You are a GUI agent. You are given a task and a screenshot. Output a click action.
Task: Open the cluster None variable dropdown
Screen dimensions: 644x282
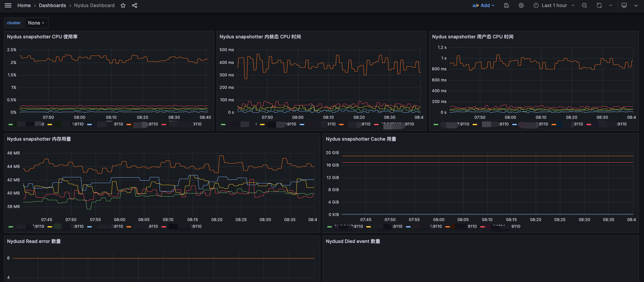tap(36, 23)
